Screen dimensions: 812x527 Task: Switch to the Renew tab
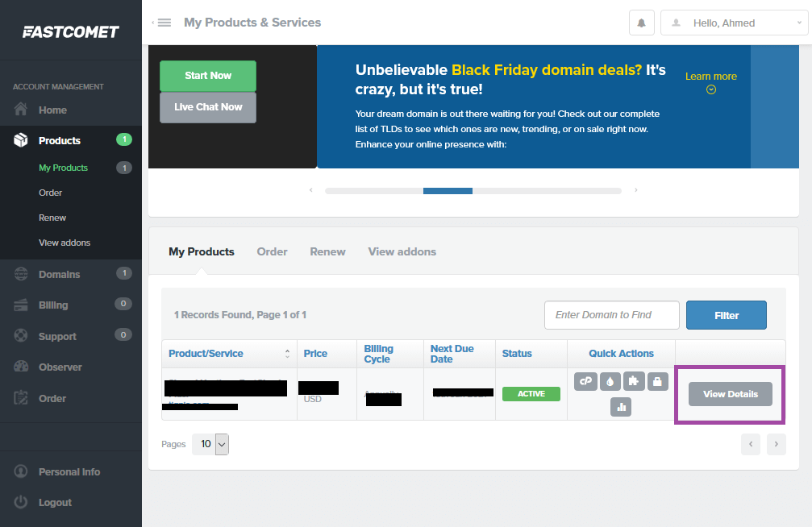point(328,251)
